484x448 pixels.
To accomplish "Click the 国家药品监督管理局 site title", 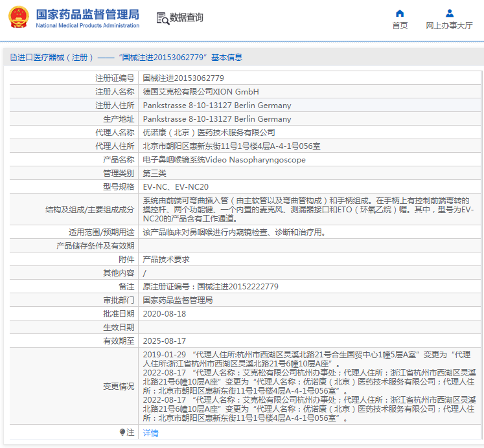I will coord(87,14).
